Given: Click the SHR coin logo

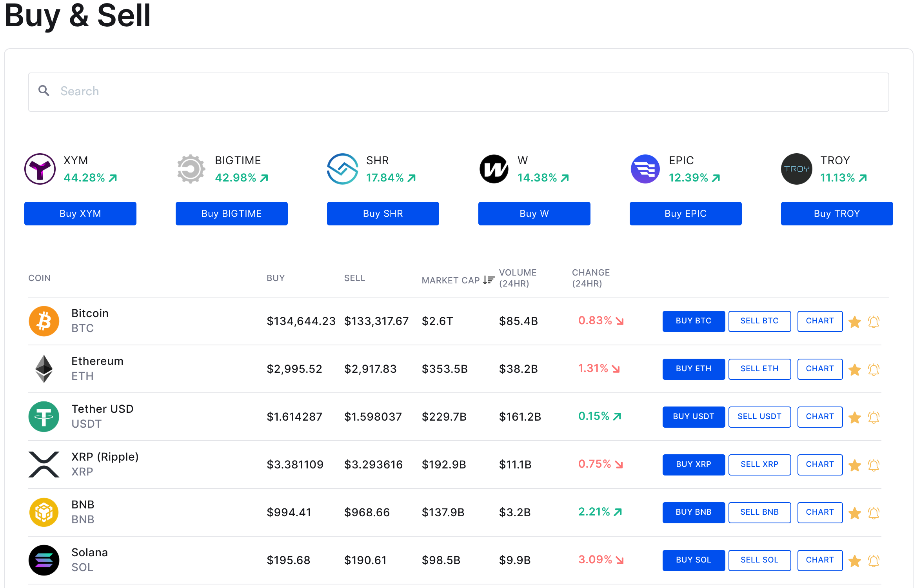Looking at the screenshot, I should click(343, 169).
